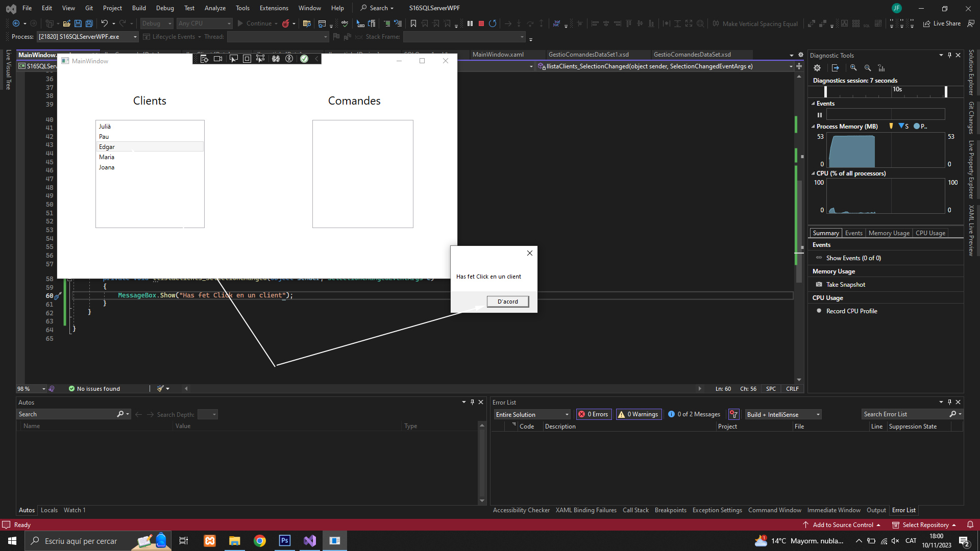Open the Entire Solution scope dropdown
Screen dimensions: 980x551
coord(532,415)
